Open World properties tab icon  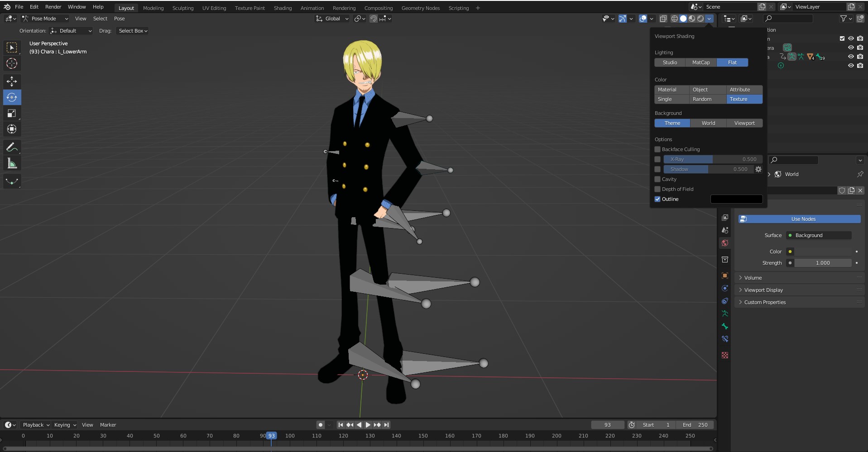tap(725, 243)
